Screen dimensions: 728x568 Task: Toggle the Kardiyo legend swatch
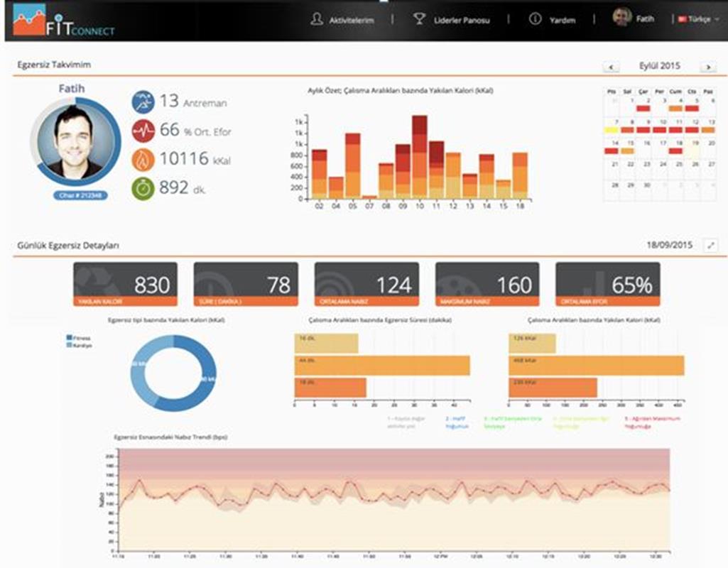(x=69, y=345)
